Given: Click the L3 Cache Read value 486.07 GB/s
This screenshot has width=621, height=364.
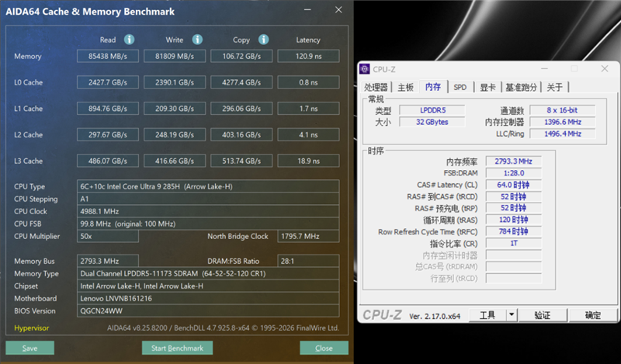Looking at the screenshot, I should point(108,161).
